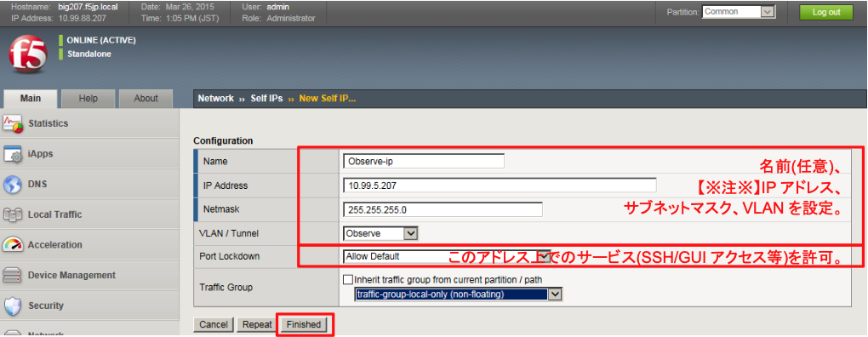The height and width of the screenshot is (337, 868).
Task: Switch to the Main tab
Action: tap(31, 99)
